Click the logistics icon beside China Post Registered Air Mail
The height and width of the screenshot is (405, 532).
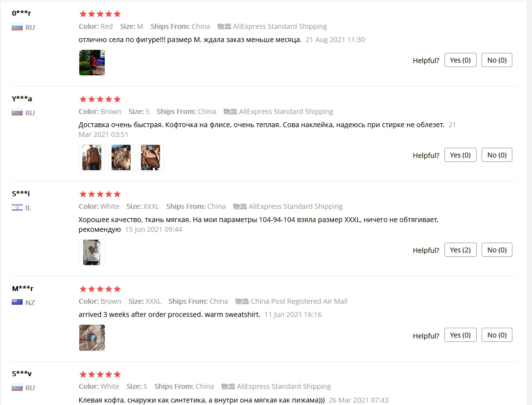point(242,301)
